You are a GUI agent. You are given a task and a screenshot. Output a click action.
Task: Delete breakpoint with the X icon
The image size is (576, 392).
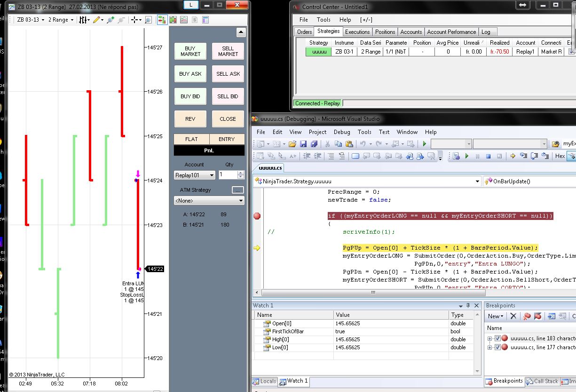(513, 316)
